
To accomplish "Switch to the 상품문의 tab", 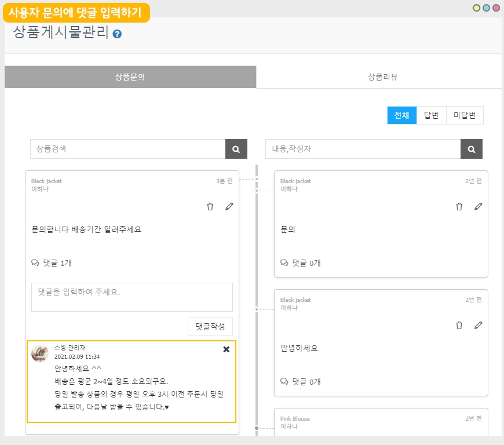I will click(130, 77).
